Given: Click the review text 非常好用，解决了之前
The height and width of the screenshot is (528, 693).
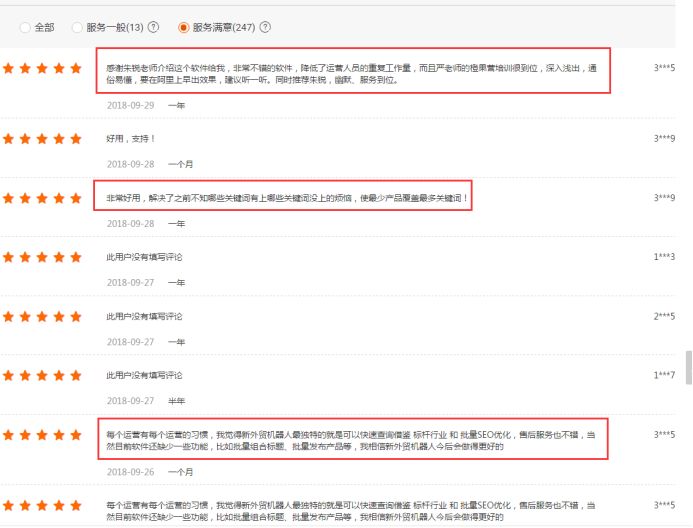Looking at the screenshot, I should coord(286,198).
